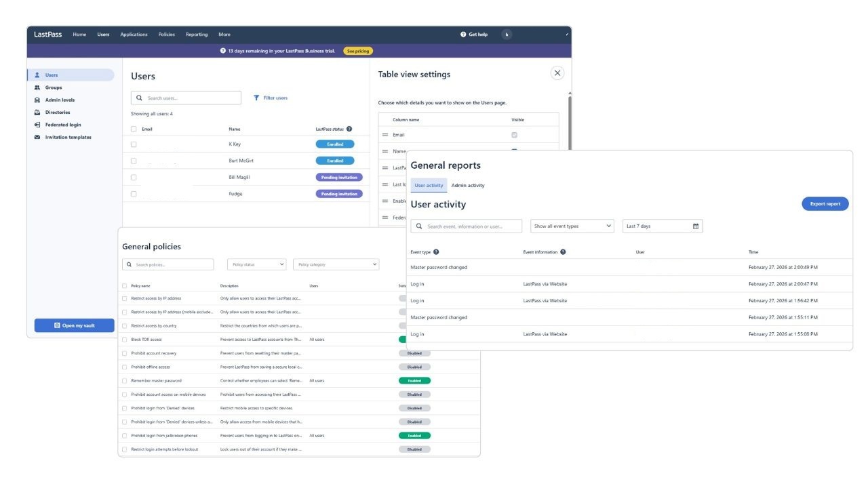Switch to the User activity tab
The image size is (868, 488).
point(429,185)
